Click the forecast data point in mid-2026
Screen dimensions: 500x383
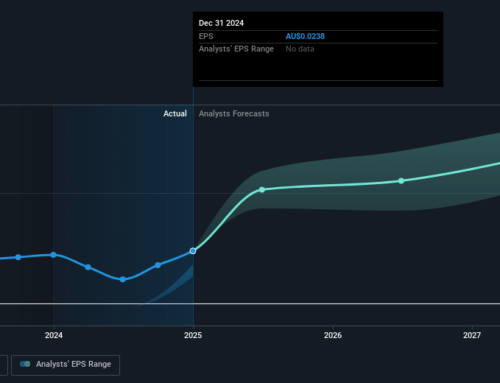pyautogui.click(x=401, y=181)
